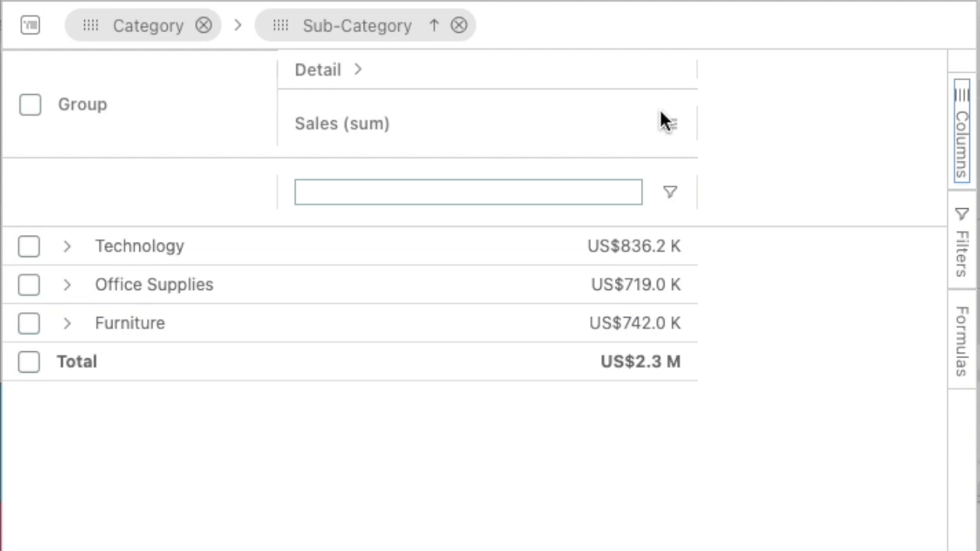This screenshot has height=551, width=980.
Task: Open the Columns side panel tab
Action: click(x=962, y=132)
